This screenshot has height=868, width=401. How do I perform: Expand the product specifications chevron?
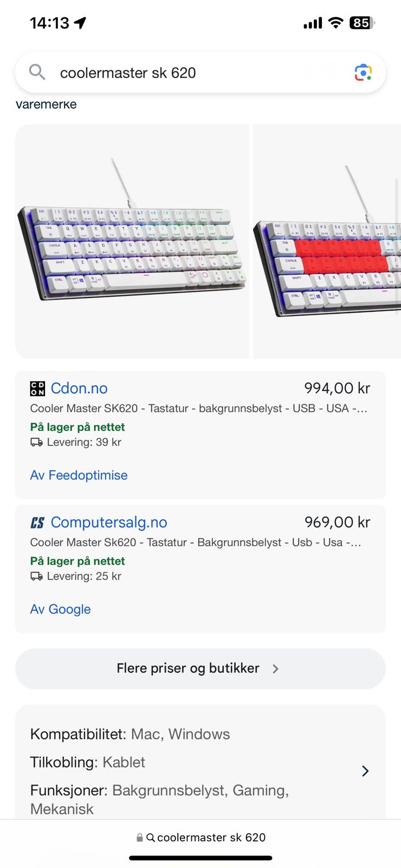[365, 771]
